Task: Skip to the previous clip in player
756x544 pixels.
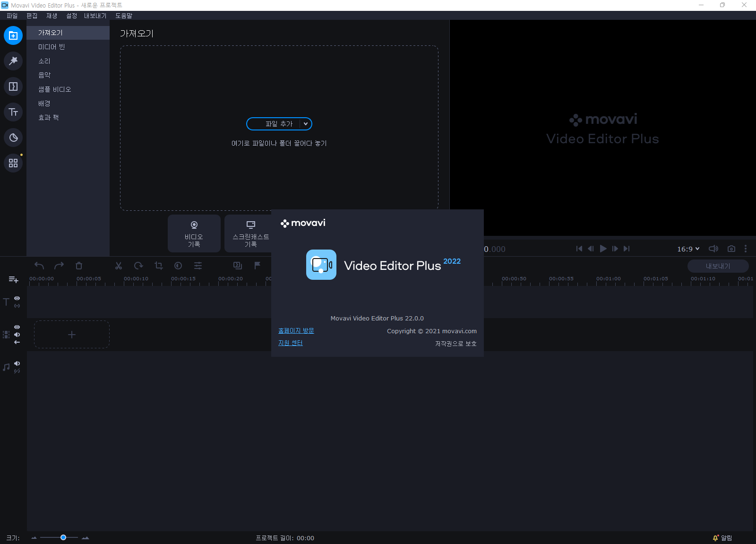Action: [x=579, y=249]
